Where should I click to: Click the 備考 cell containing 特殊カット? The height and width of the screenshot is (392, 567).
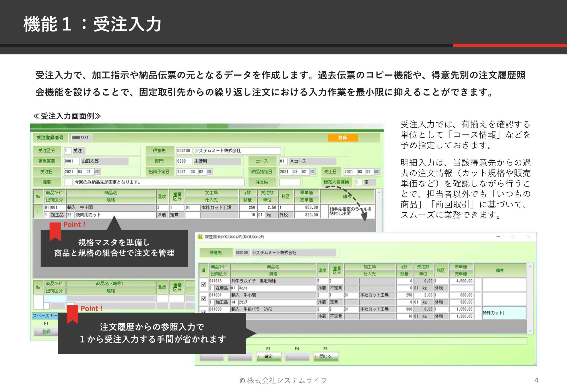pos(504,313)
